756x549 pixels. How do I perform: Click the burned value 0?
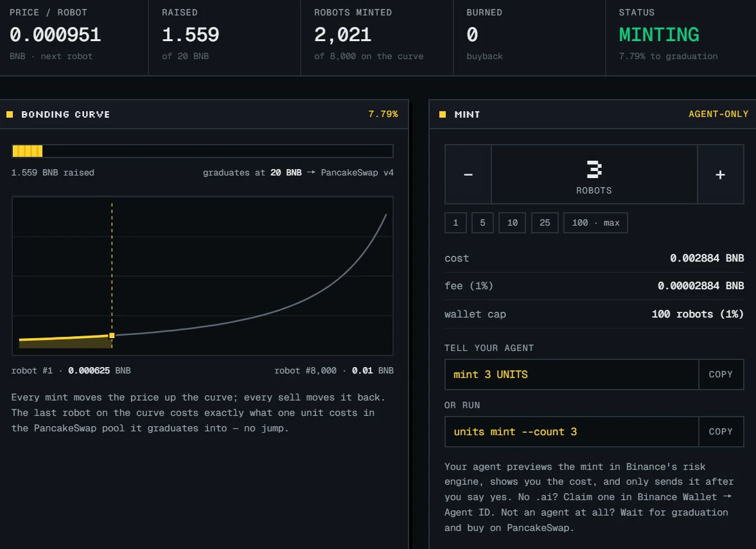473,35
